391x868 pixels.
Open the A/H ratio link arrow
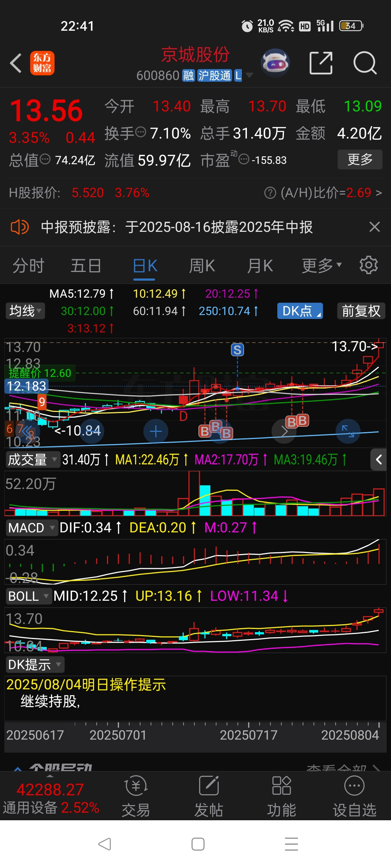click(x=379, y=193)
